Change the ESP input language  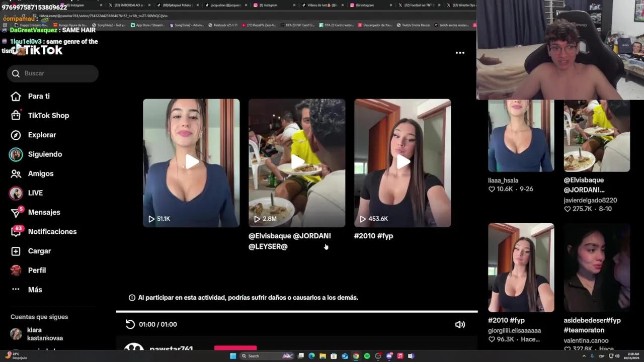(x=602, y=356)
